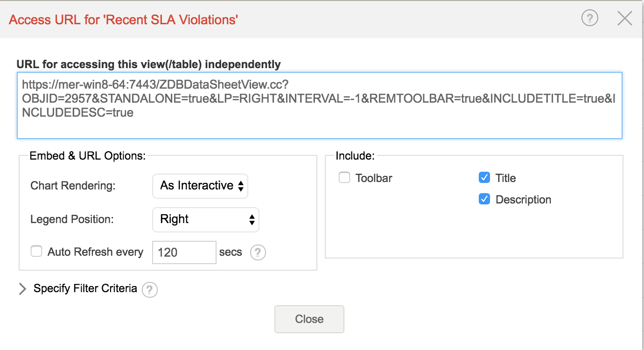Click the help icon in the dialog header

pyautogui.click(x=590, y=19)
